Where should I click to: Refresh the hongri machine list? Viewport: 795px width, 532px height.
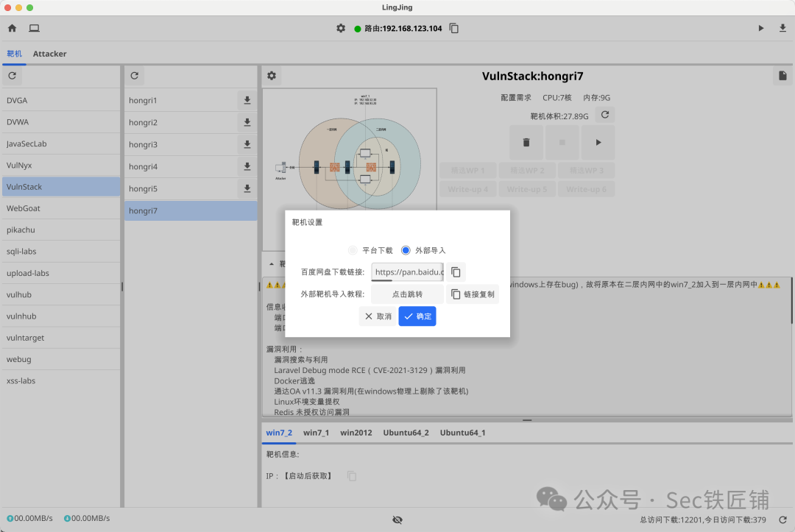point(134,75)
